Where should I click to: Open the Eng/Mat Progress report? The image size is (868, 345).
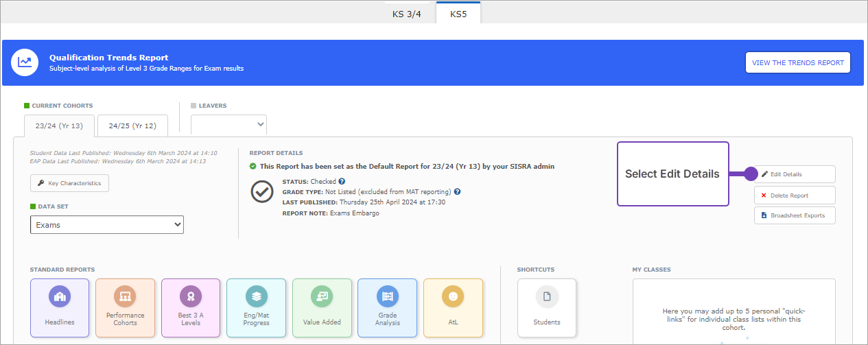click(x=256, y=307)
